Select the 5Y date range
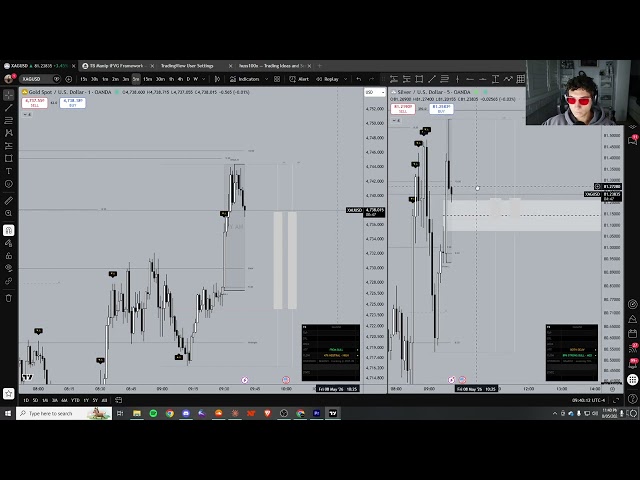640x480 pixels. (x=95, y=400)
